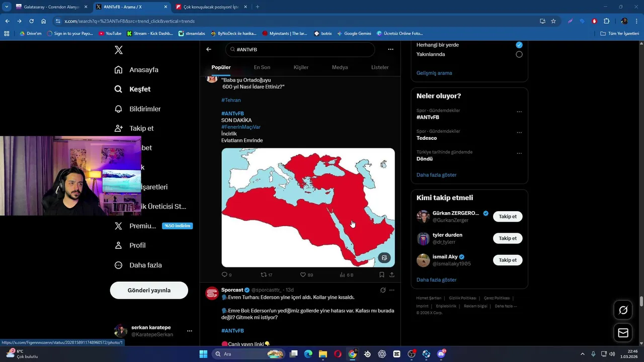
Task: Open the Premium sidebar item
Action: click(153, 226)
